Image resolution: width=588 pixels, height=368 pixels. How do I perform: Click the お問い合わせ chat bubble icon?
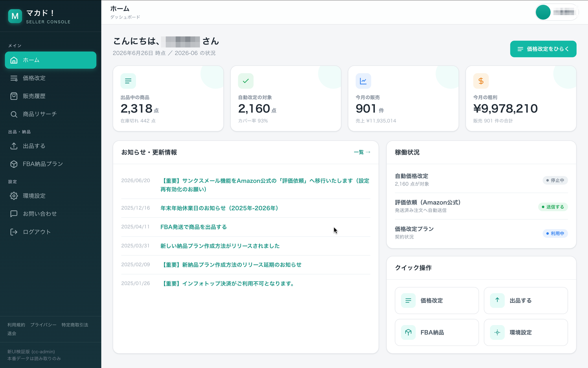pyautogui.click(x=14, y=214)
